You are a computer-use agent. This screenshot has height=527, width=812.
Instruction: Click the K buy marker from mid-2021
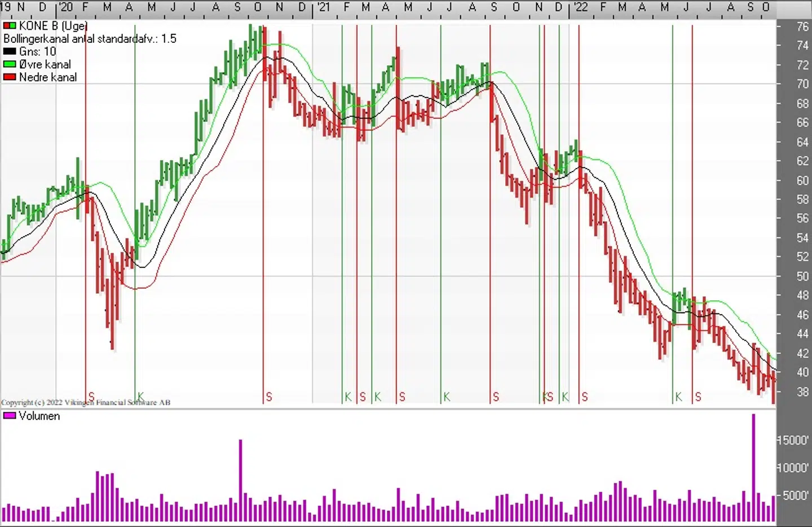[x=447, y=397]
